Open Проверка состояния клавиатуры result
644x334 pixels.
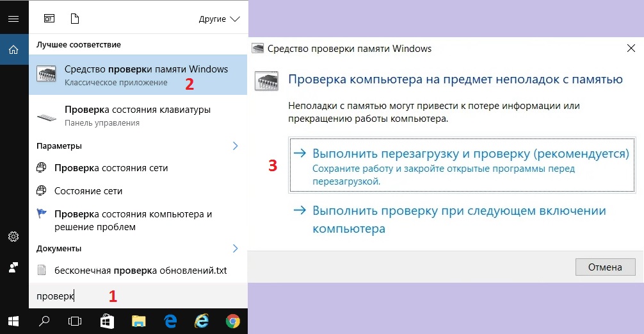coord(138,116)
